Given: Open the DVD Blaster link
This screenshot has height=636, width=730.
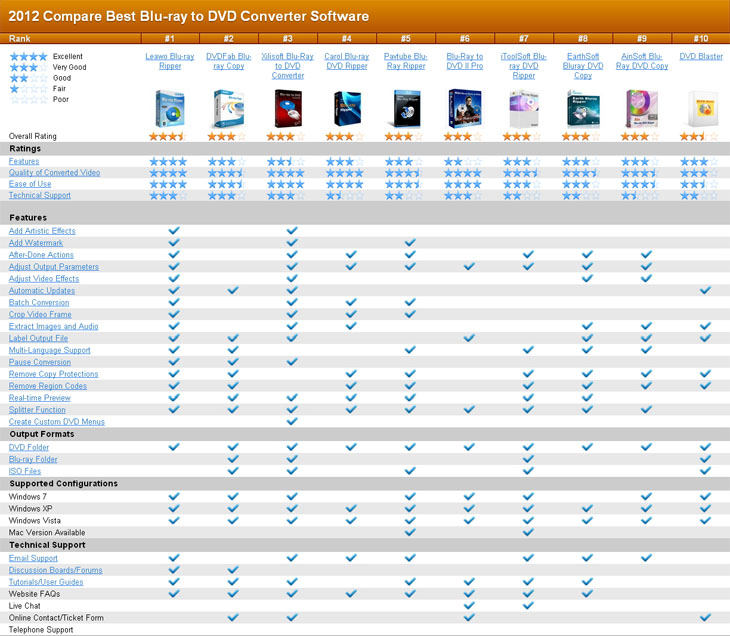Looking at the screenshot, I should tap(701, 56).
